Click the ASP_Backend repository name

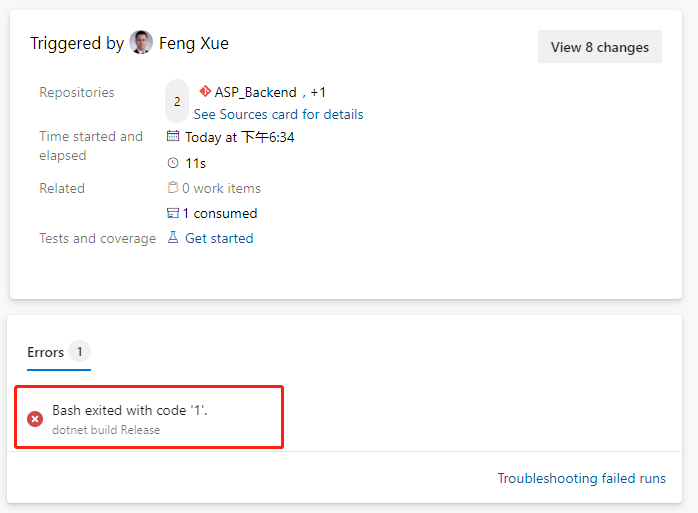[x=256, y=92]
